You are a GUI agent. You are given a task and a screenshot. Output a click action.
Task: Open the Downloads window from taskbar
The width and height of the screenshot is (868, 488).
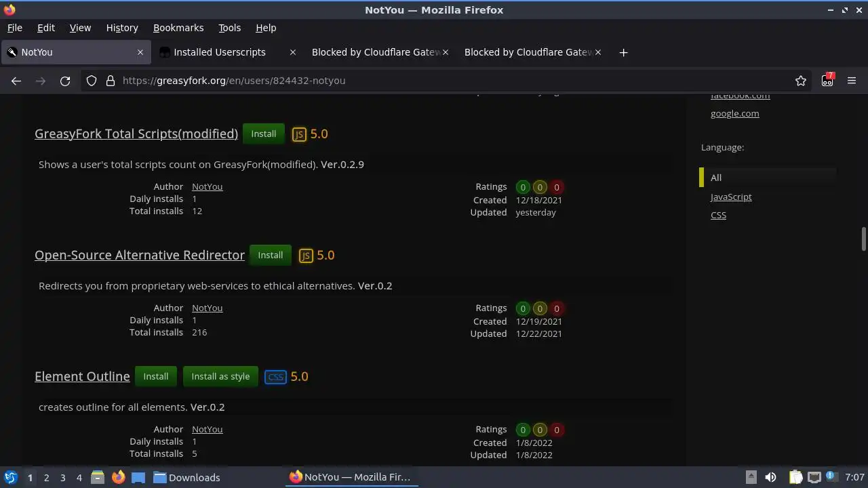pyautogui.click(x=186, y=477)
